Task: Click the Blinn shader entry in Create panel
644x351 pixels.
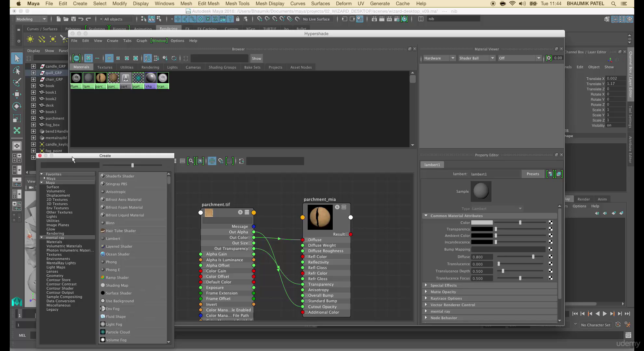Action: [110, 223]
